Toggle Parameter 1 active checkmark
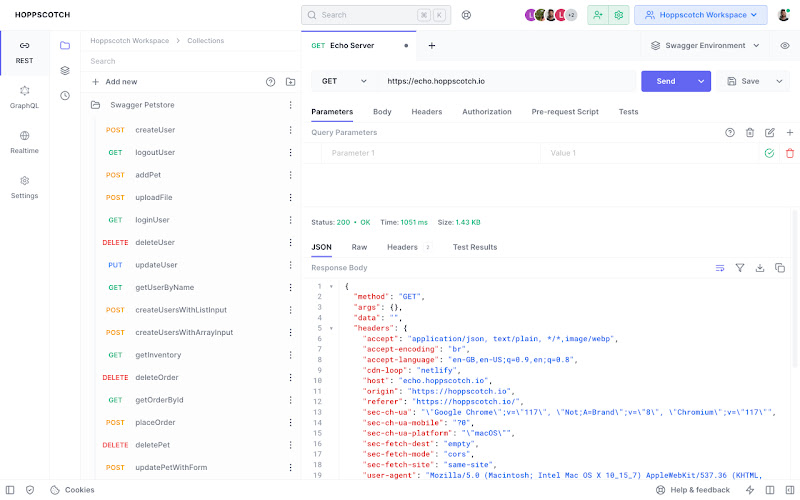Screen dimensions: 800x500 click(x=769, y=153)
